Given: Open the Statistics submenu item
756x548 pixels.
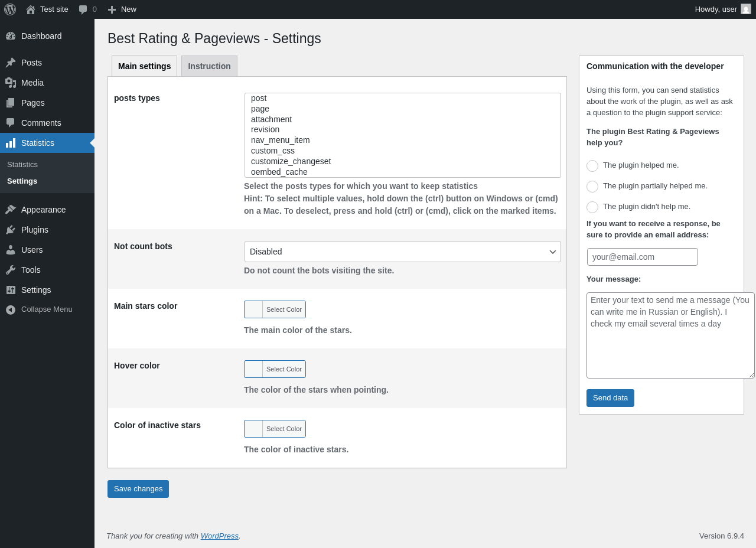Looking at the screenshot, I should pyautogui.click(x=22, y=164).
